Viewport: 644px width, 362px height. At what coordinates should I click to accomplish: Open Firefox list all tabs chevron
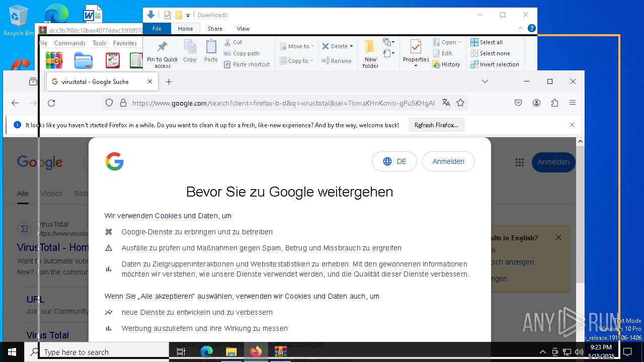point(485,81)
